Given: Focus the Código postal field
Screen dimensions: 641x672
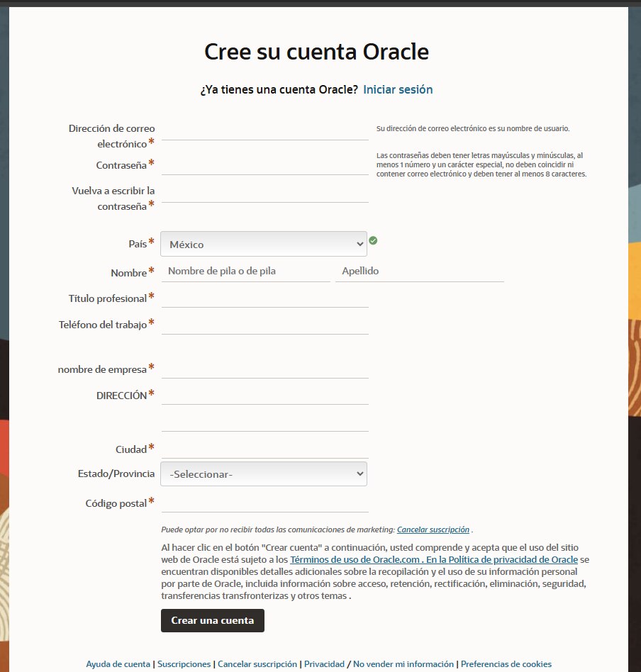Looking at the screenshot, I should point(264,503).
